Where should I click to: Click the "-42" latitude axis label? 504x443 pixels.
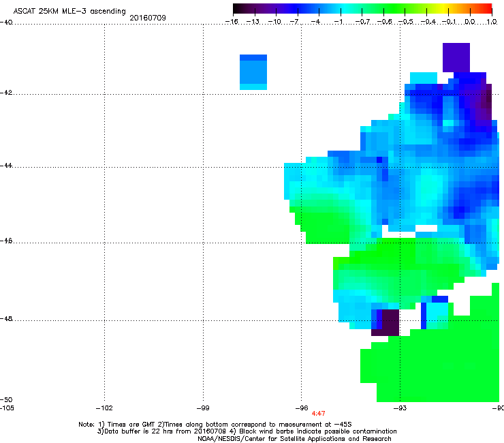pos(5,92)
